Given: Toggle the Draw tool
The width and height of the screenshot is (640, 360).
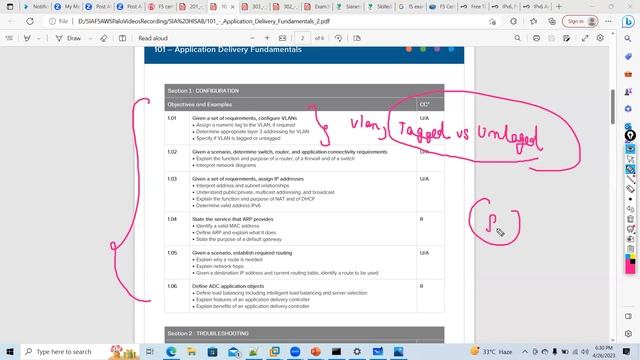Looking at the screenshot, I should coord(69,38).
